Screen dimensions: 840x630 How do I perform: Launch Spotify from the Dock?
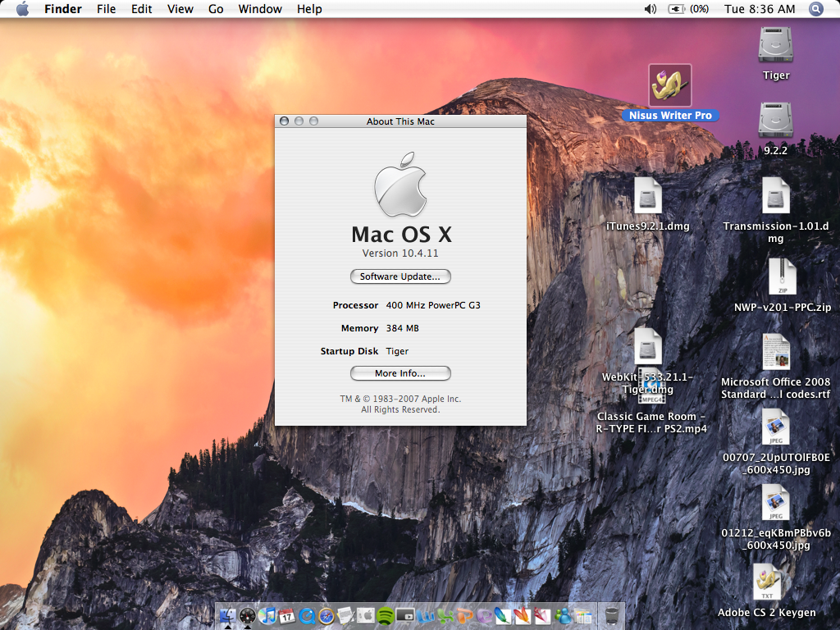(x=386, y=616)
